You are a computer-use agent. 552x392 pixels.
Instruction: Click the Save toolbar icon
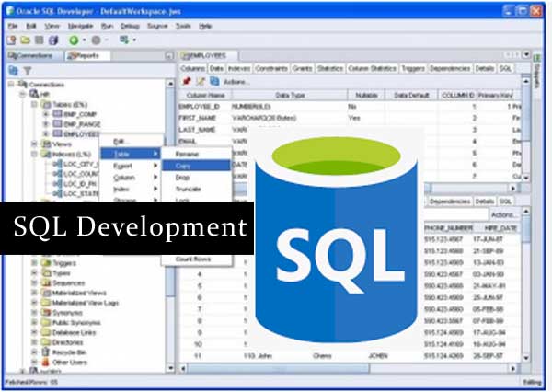39,40
